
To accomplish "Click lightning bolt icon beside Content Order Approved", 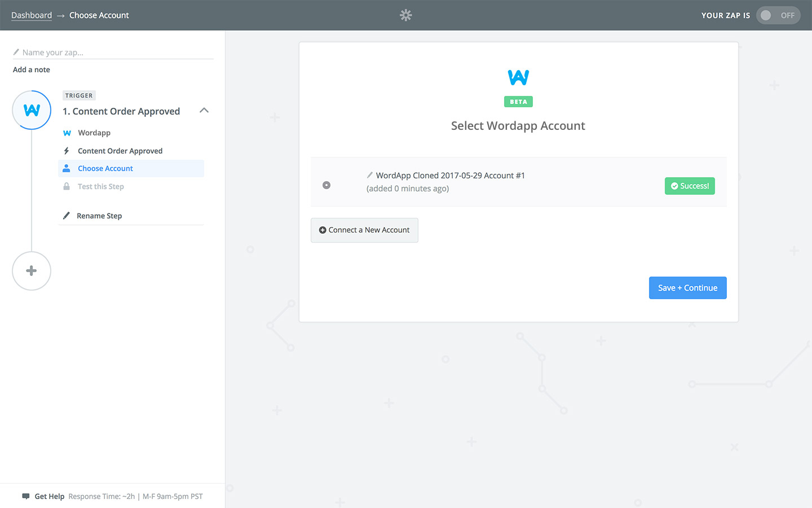I will tap(67, 151).
